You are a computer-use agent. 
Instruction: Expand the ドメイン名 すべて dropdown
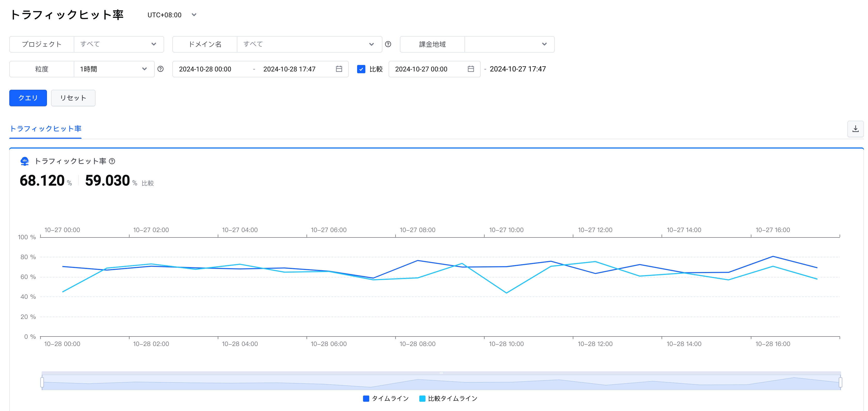(309, 44)
